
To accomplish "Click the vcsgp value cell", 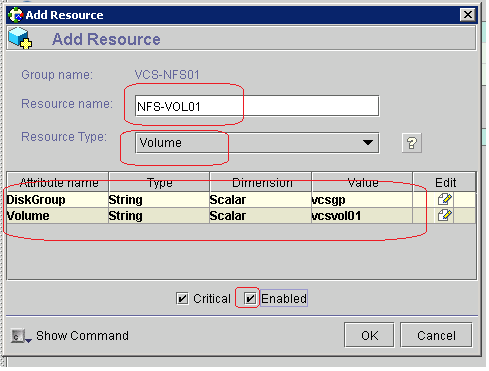I will (362, 199).
